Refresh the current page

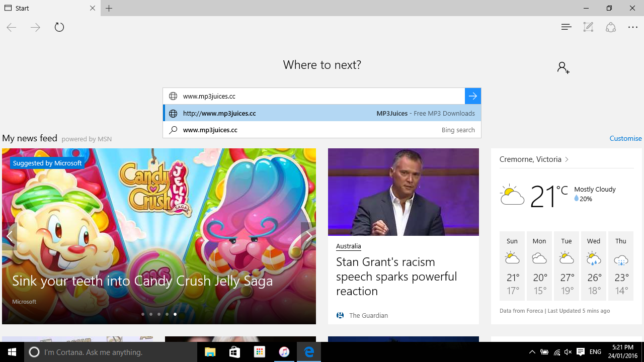[59, 27]
